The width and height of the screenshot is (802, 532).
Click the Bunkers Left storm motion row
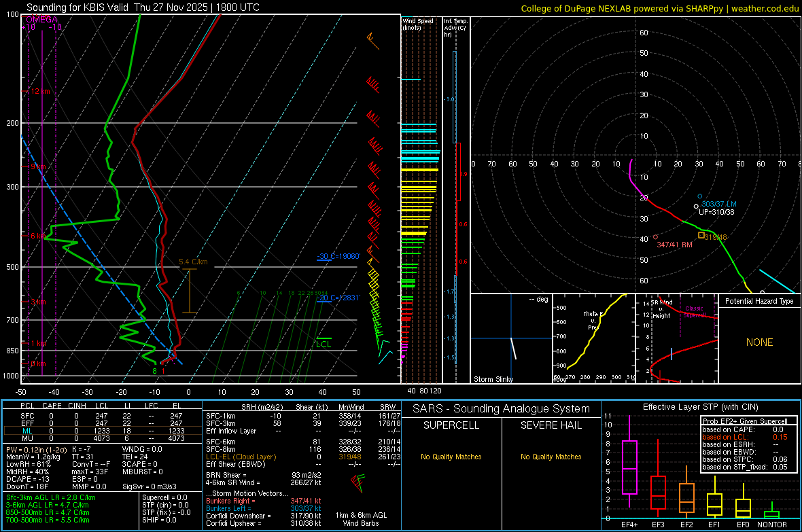(264, 508)
